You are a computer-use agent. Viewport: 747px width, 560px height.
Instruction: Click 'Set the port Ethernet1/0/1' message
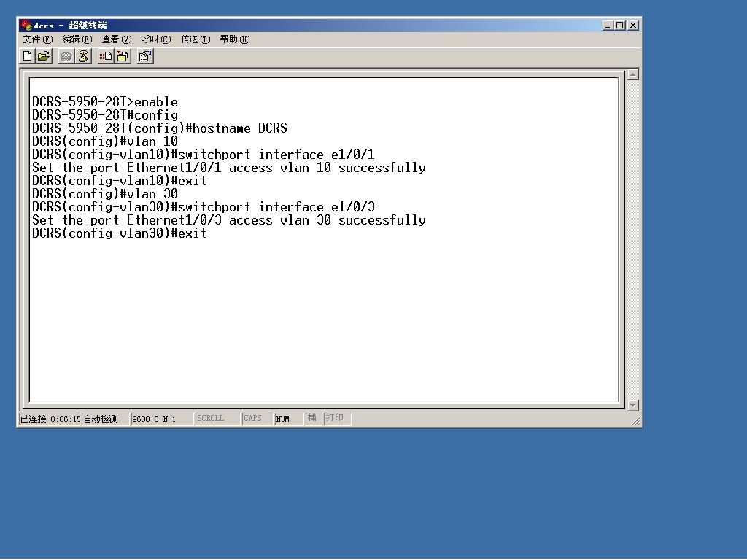[x=228, y=168]
